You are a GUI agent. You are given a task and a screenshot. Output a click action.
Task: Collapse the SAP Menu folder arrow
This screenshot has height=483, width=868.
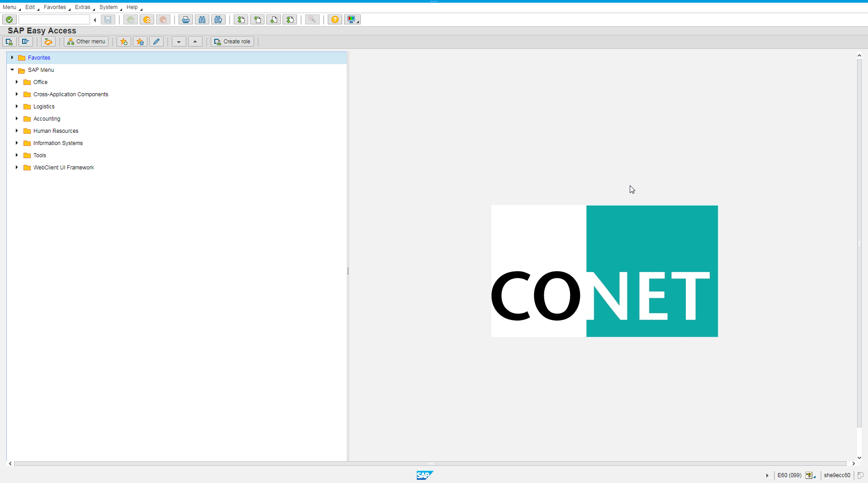(12, 70)
